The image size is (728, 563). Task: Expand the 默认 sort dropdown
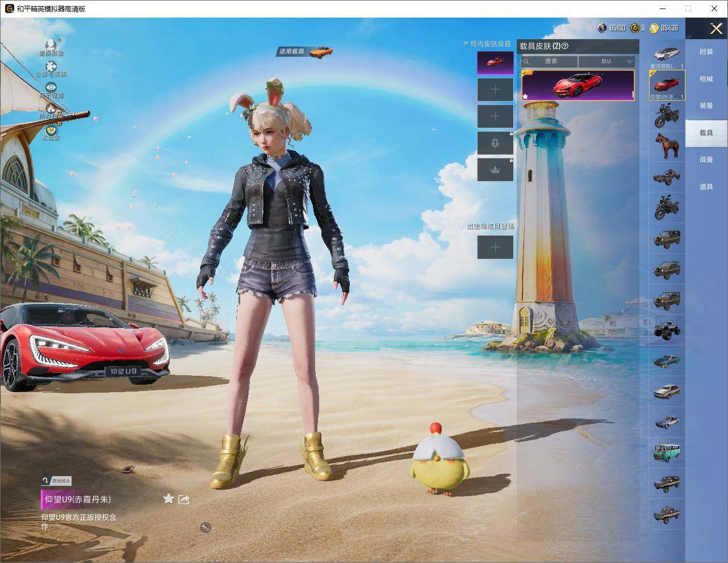pos(607,61)
